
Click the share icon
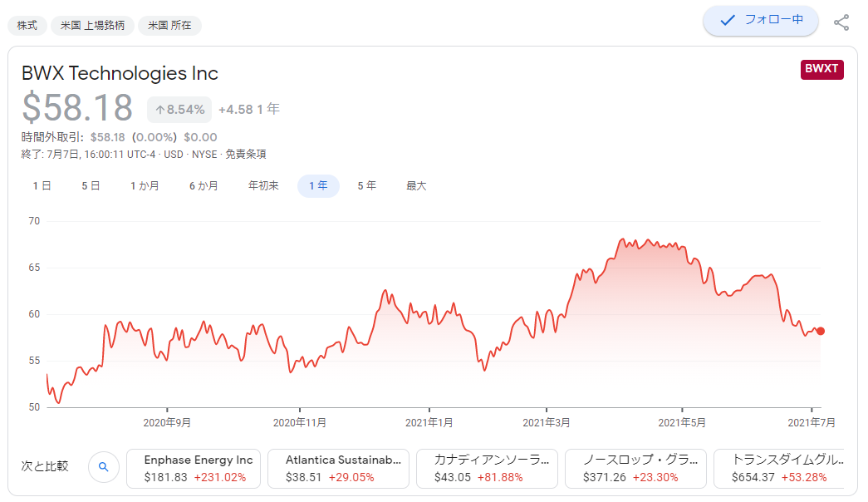click(841, 22)
